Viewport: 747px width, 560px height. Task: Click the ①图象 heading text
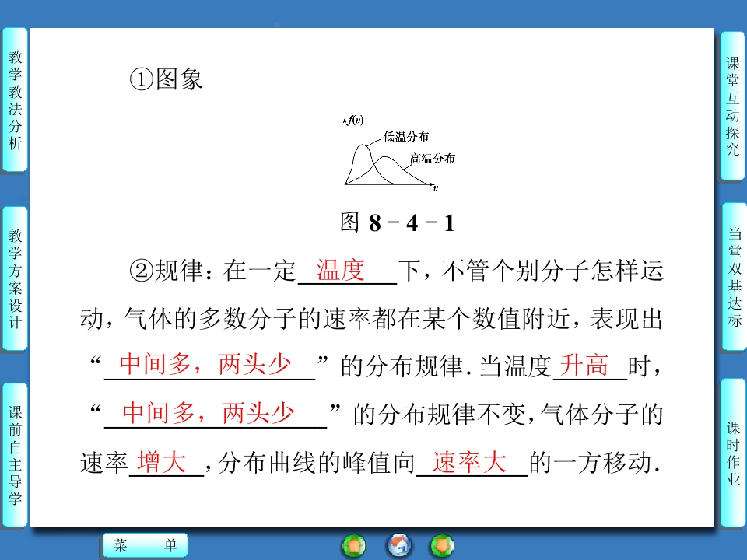166,79
